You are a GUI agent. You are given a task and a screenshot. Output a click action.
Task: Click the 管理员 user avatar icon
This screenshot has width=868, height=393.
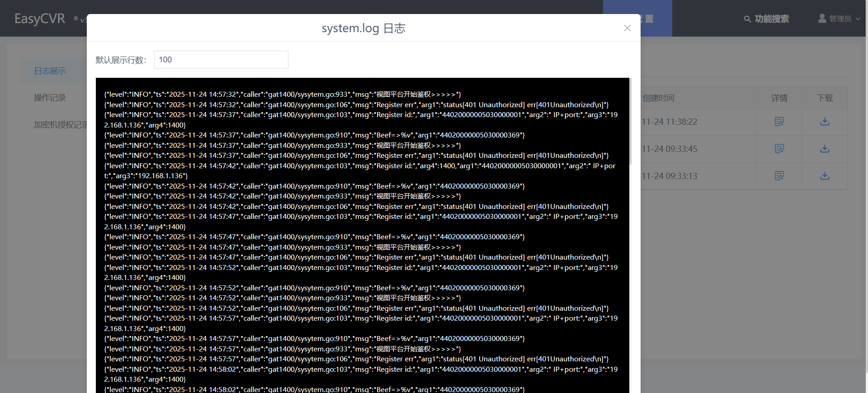pyautogui.click(x=822, y=19)
